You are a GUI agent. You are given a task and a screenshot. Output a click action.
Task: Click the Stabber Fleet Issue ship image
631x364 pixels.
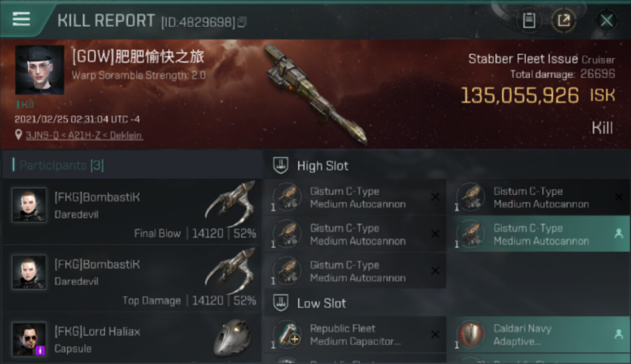pyautogui.click(x=315, y=94)
